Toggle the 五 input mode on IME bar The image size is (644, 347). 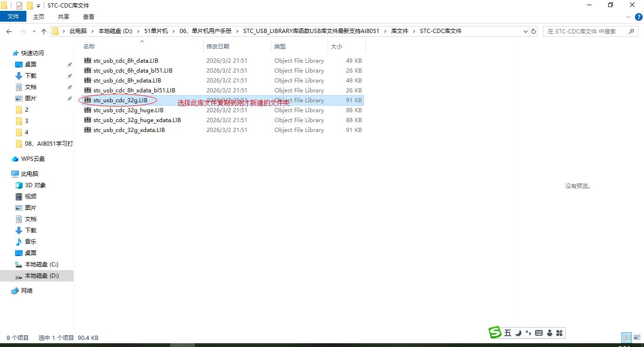[508, 333]
